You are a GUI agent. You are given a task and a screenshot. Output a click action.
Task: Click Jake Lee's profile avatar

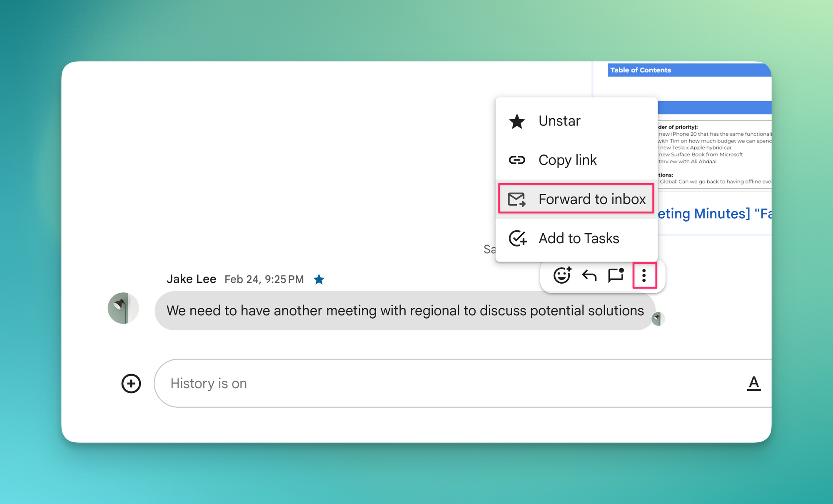(123, 308)
